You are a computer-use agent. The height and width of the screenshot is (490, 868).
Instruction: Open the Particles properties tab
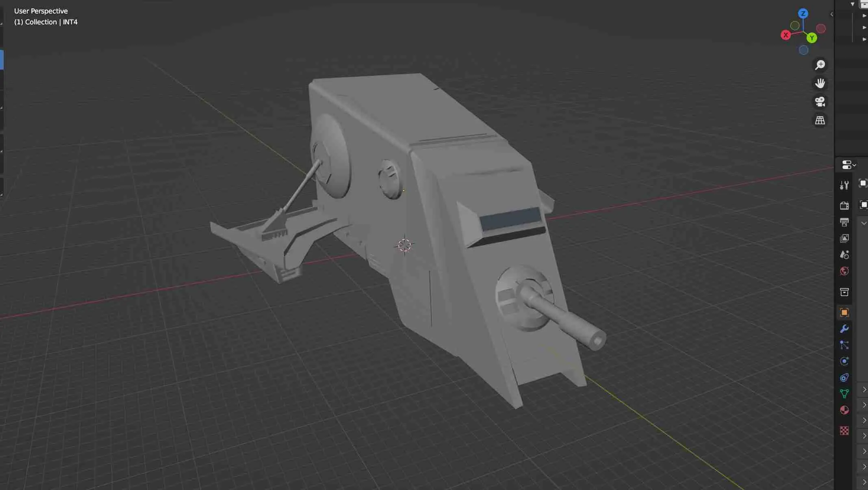click(x=844, y=345)
